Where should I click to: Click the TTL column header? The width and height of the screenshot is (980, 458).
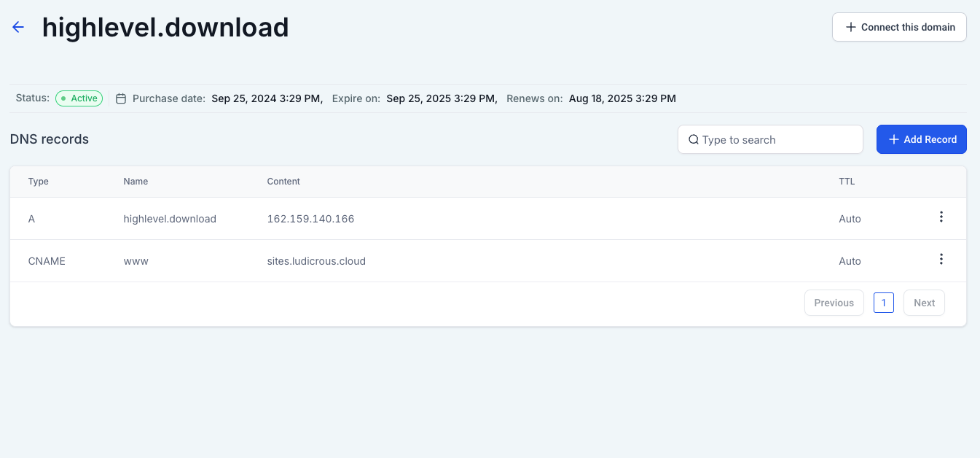point(847,182)
